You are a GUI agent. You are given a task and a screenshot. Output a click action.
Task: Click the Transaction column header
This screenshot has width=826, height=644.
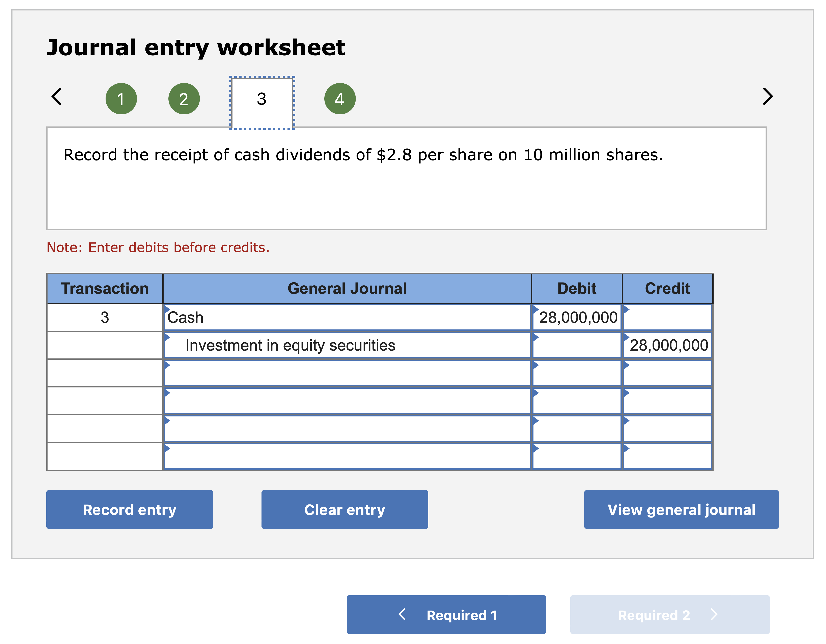click(105, 288)
